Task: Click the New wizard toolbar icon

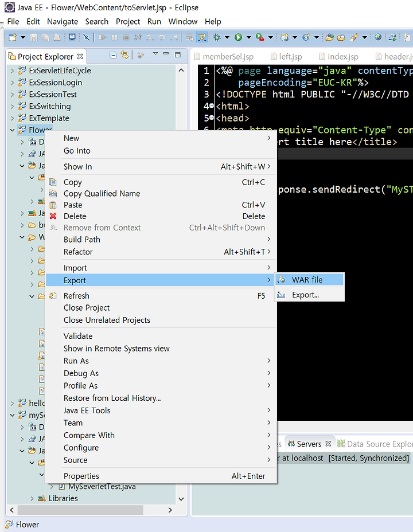Action: (13, 37)
